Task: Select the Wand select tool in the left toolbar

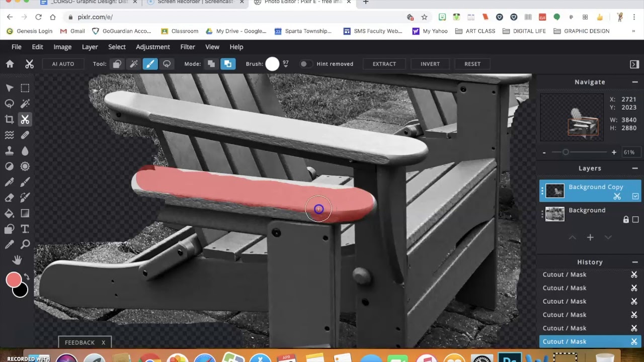Action: pyautogui.click(x=25, y=104)
